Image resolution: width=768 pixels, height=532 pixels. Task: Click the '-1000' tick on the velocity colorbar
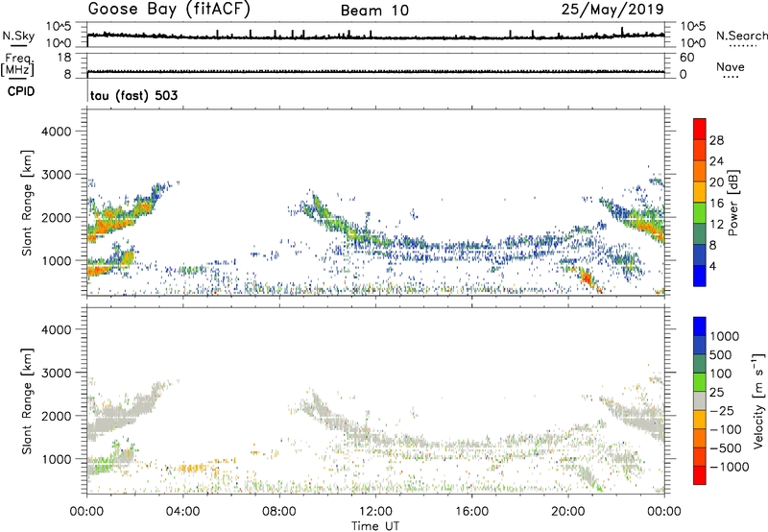(729, 467)
